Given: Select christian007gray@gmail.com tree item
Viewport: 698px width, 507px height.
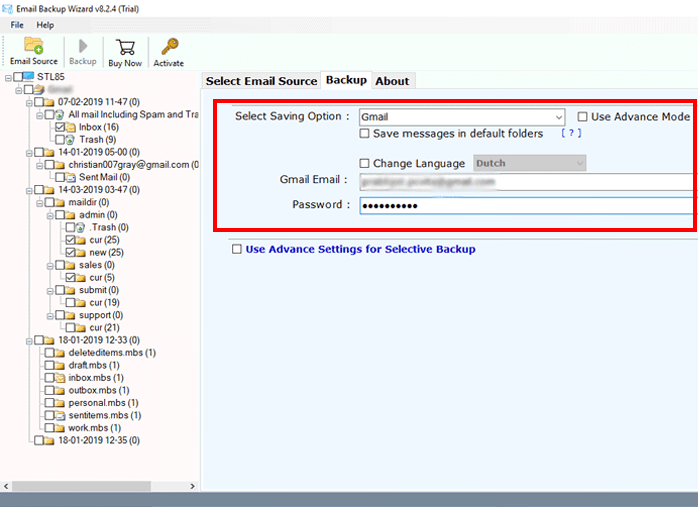Looking at the screenshot, I should click(x=133, y=165).
